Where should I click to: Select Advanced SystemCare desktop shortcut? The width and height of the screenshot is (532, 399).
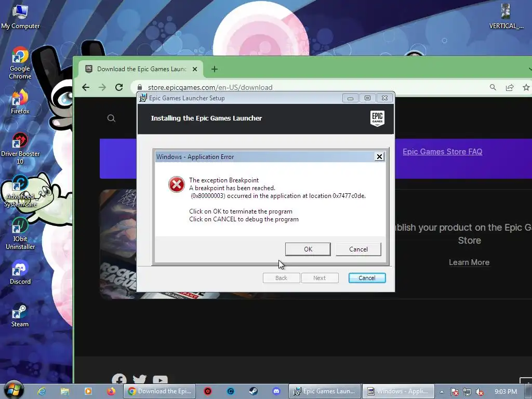(x=20, y=191)
